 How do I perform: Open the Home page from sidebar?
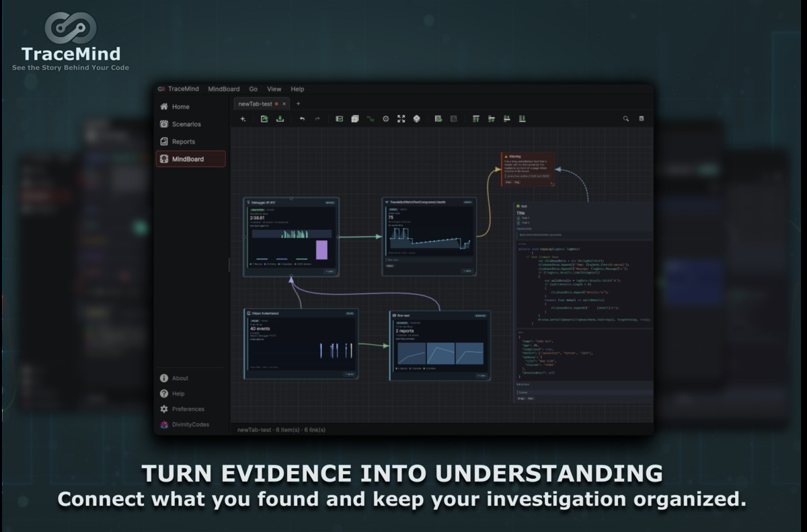click(190, 106)
